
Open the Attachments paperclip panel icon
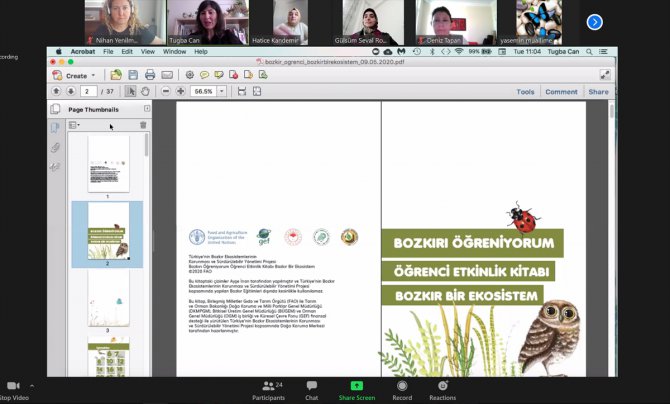pyautogui.click(x=55, y=147)
